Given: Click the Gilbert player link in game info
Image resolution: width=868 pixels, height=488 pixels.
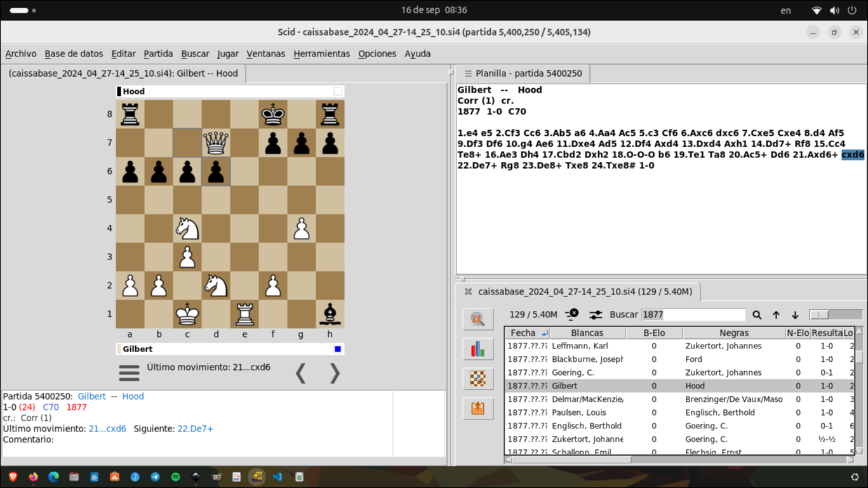Looking at the screenshot, I should coord(91,397).
